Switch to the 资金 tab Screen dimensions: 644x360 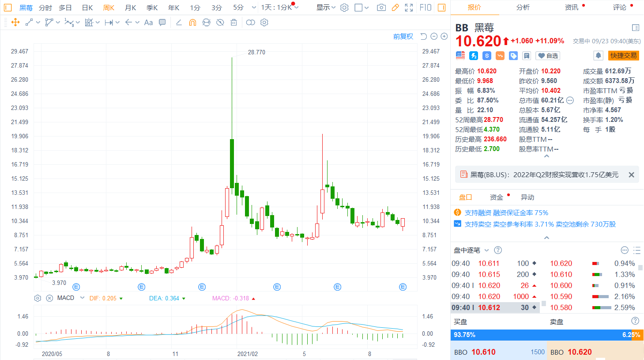[x=497, y=197]
